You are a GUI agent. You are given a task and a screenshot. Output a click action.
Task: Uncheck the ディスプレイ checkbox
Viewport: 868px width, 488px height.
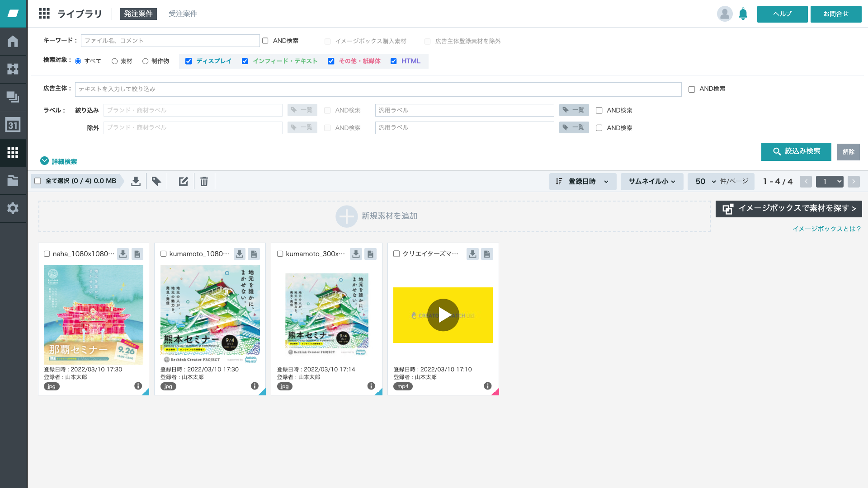point(189,61)
